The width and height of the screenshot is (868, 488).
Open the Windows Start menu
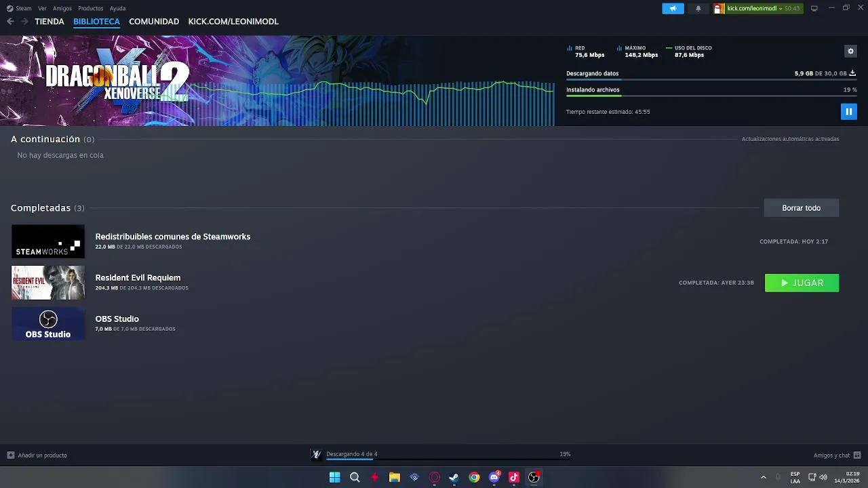click(334, 477)
